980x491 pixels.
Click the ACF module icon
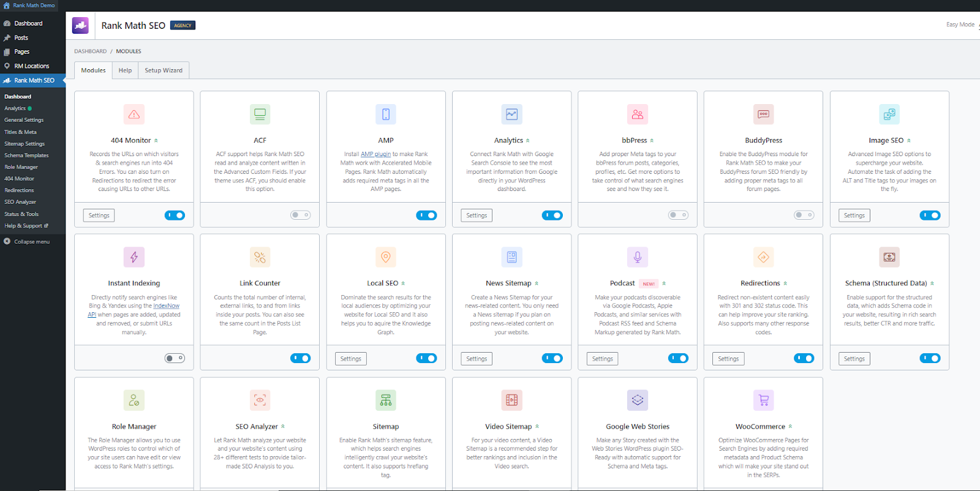(x=260, y=114)
